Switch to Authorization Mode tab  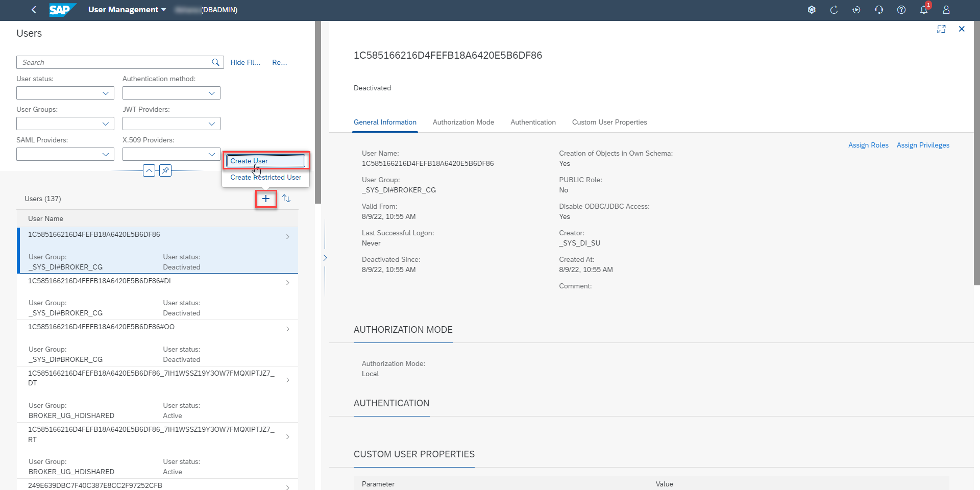pyautogui.click(x=463, y=122)
